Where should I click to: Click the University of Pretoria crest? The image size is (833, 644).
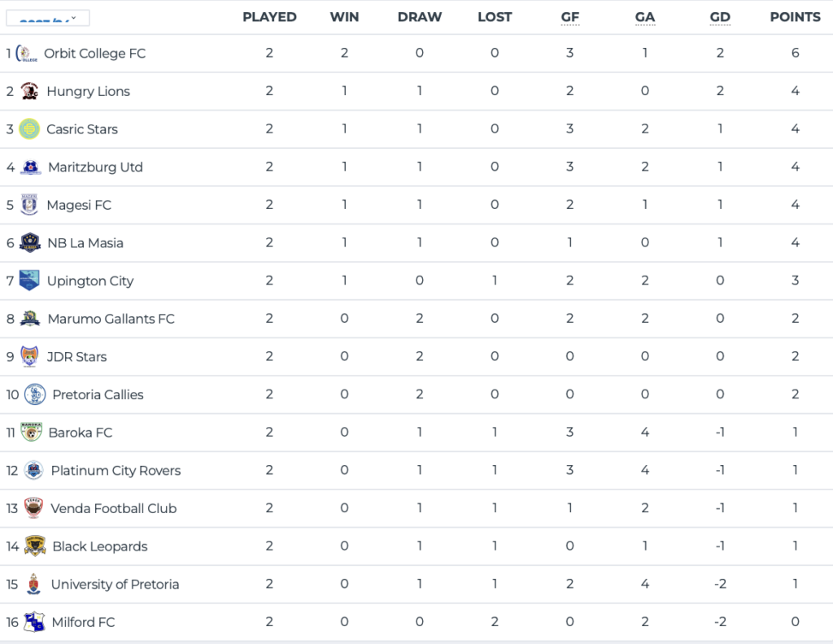(x=33, y=584)
